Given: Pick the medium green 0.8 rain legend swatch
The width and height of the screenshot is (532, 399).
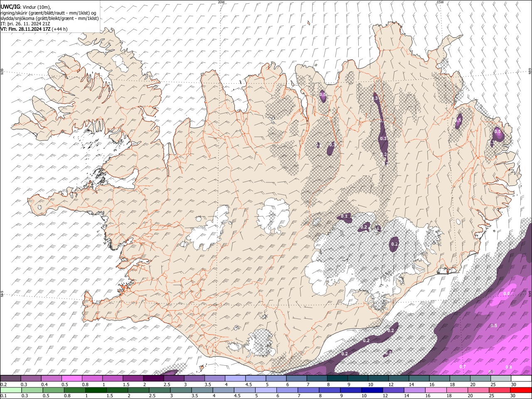Looking at the screenshot, I should pos(74,390).
